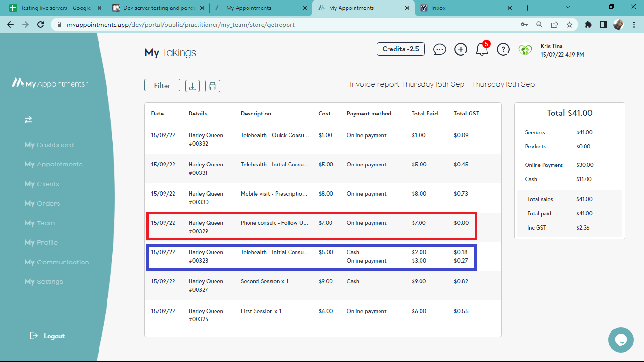Click the download report icon
644x362 pixels.
[192, 86]
